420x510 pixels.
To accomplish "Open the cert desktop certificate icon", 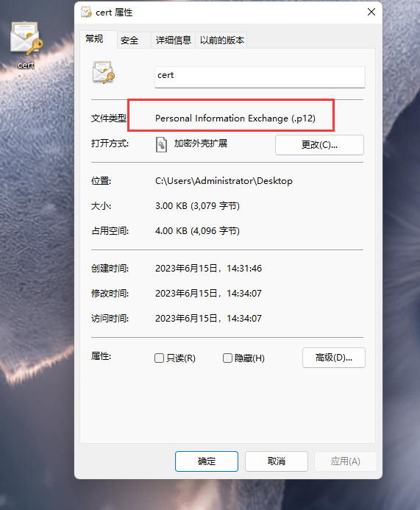I will pyautogui.click(x=26, y=39).
